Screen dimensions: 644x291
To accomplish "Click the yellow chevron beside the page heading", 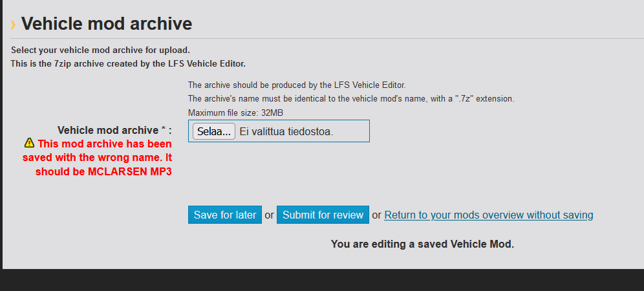I will (x=13, y=25).
